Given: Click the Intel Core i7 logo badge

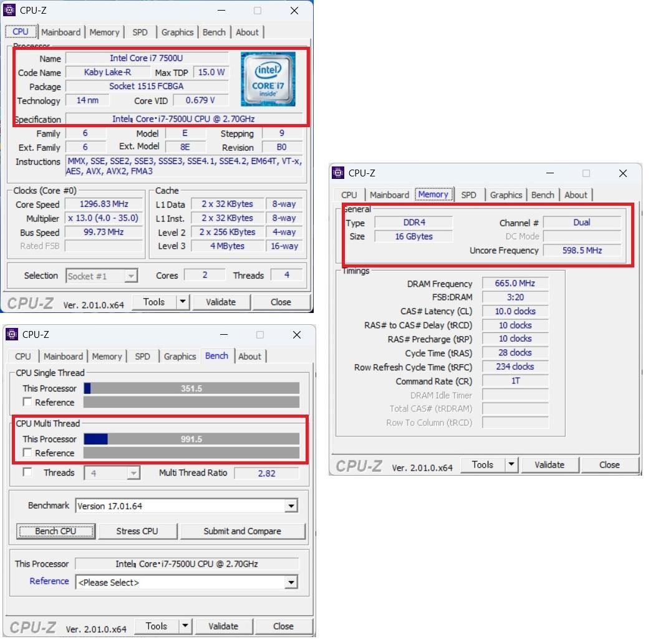Looking at the screenshot, I should tap(268, 79).
